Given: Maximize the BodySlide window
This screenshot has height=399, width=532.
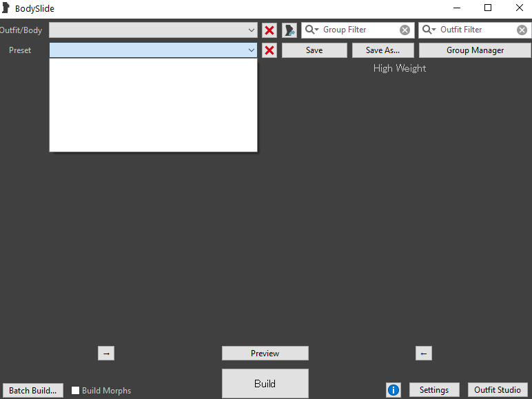Looking at the screenshot, I should pyautogui.click(x=488, y=8).
